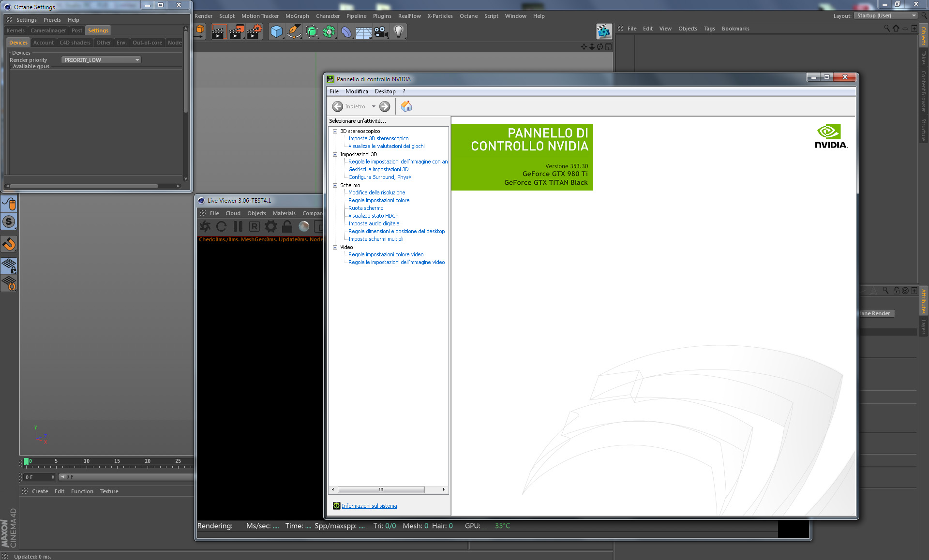Open the MoGraph menu
Image resolution: width=929 pixels, height=560 pixels.
point(297,16)
